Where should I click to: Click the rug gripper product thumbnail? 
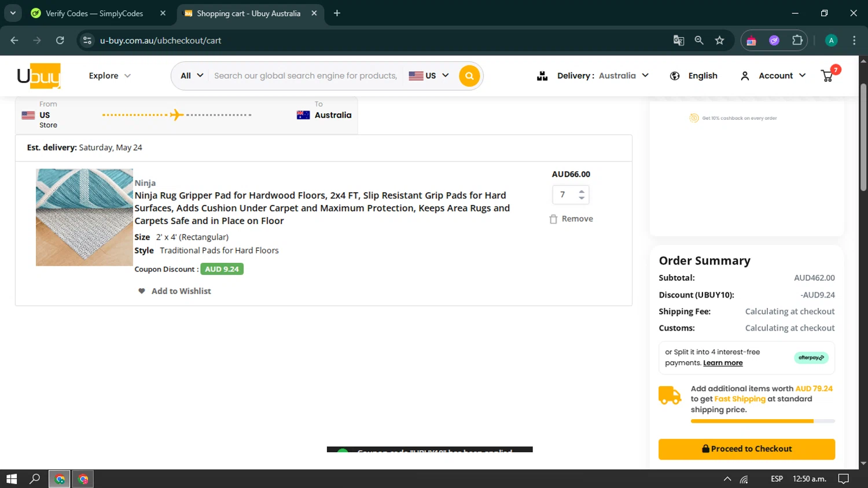84,217
